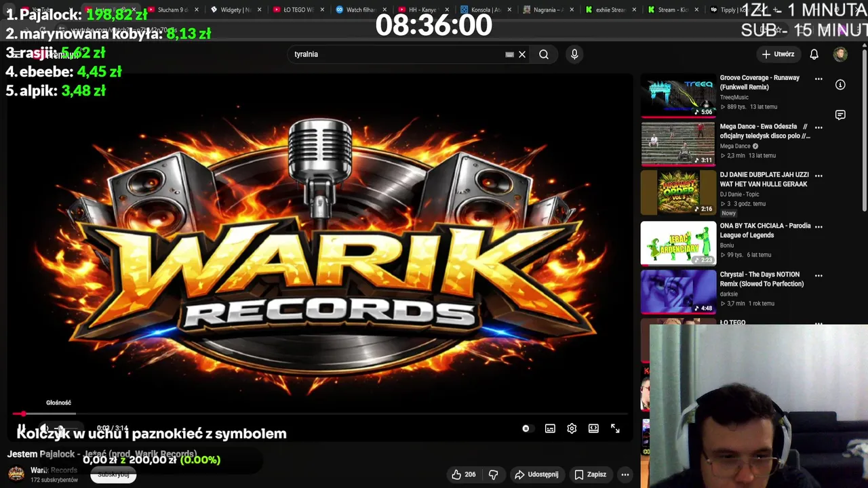Open options menu for ONA BY TAK CHCIAŁA
This screenshot has width=868, height=488.
[818, 226]
